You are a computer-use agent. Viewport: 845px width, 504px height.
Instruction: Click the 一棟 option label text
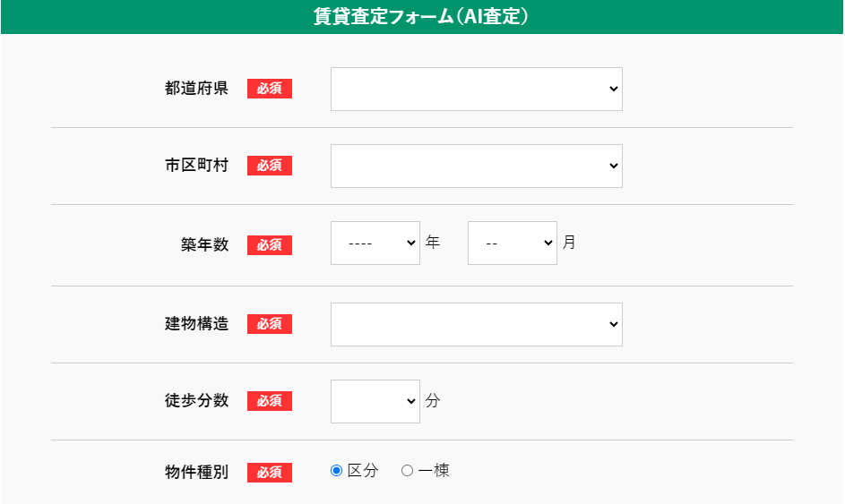[x=434, y=471]
